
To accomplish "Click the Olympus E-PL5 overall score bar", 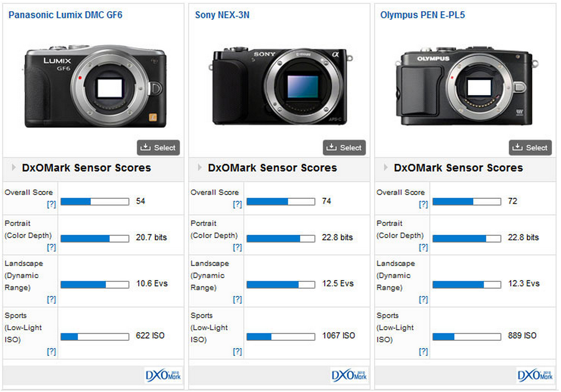I will click(467, 202).
